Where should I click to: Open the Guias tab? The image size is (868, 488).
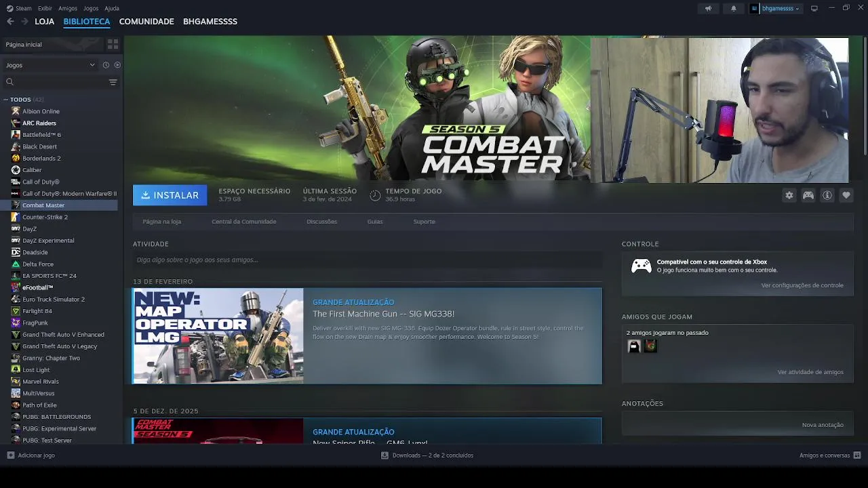click(375, 222)
